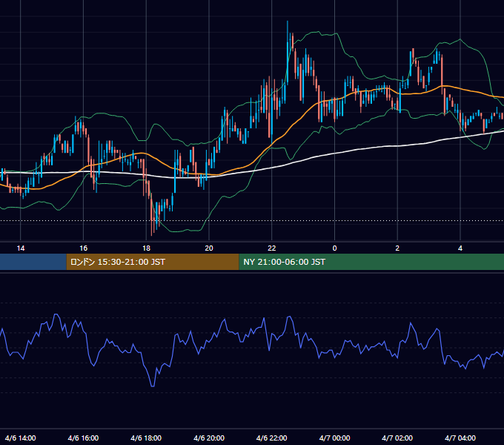Click the 22 hour label on price chart axis
The width and height of the screenshot is (504, 445).
click(271, 248)
